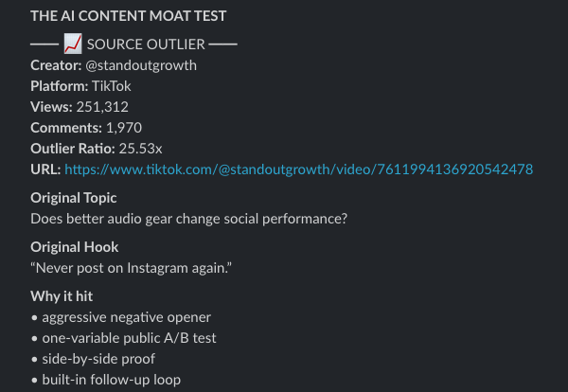The height and width of the screenshot is (392, 568).
Task: Click the TikTok platform value
Action: [x=111, y=86]
